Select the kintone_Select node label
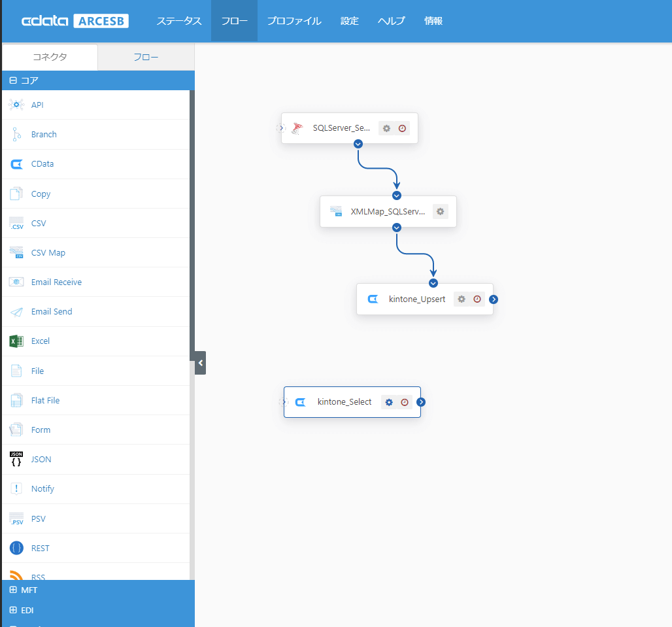This screenshot has width=672, height=627. [344, 402]
